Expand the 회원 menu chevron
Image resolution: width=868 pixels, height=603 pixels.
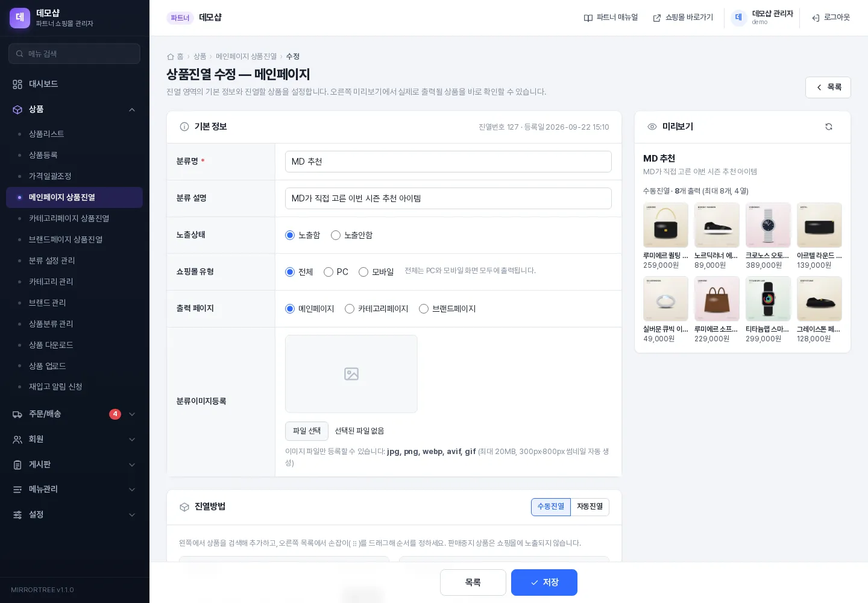pos(132,440)
